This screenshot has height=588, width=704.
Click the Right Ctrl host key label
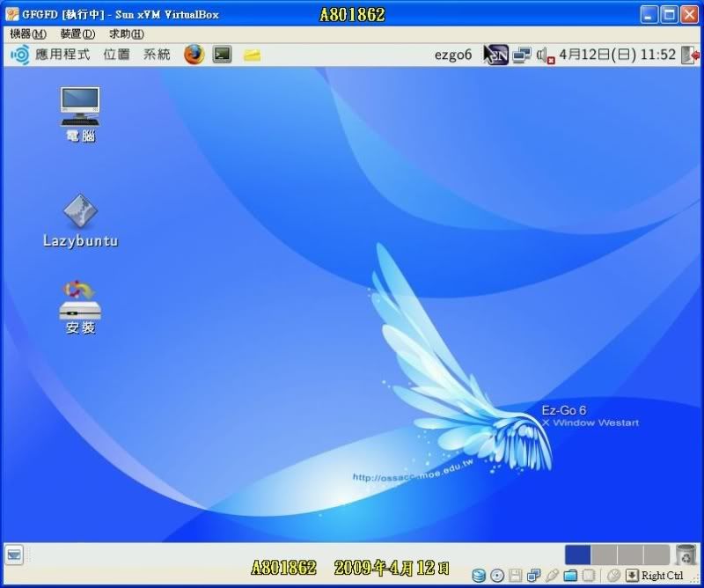point(662,576)
